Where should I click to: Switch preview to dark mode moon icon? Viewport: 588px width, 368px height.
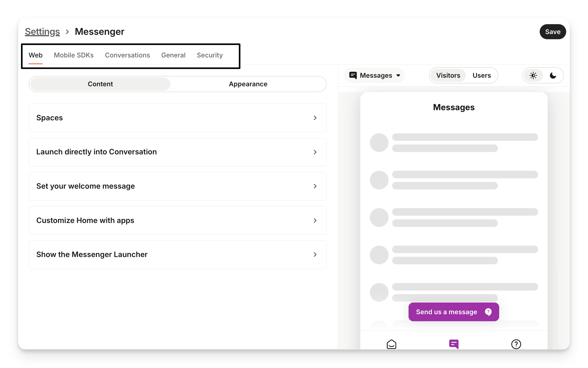[x=553, y=76]
